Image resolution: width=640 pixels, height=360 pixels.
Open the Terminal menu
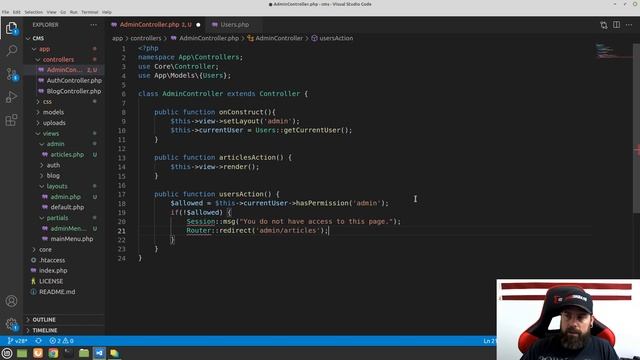(90, 12)
